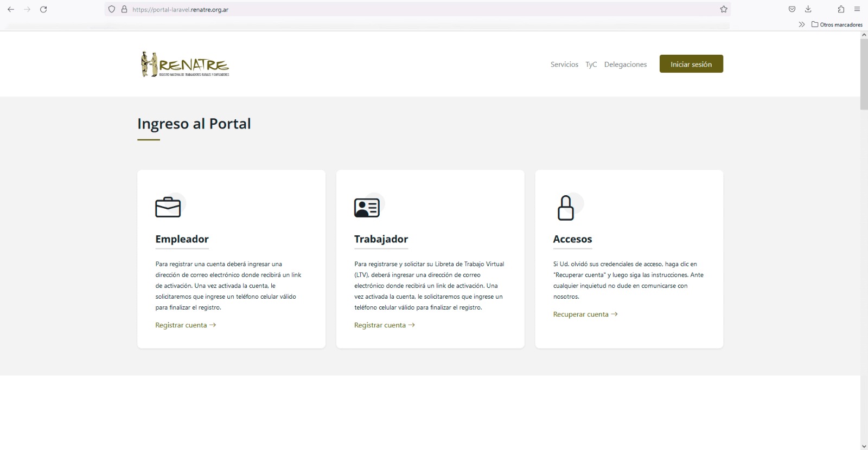Reload the page with the refresh icon
The height and width of the screenshot is (450, 868).
pos(43,9)
